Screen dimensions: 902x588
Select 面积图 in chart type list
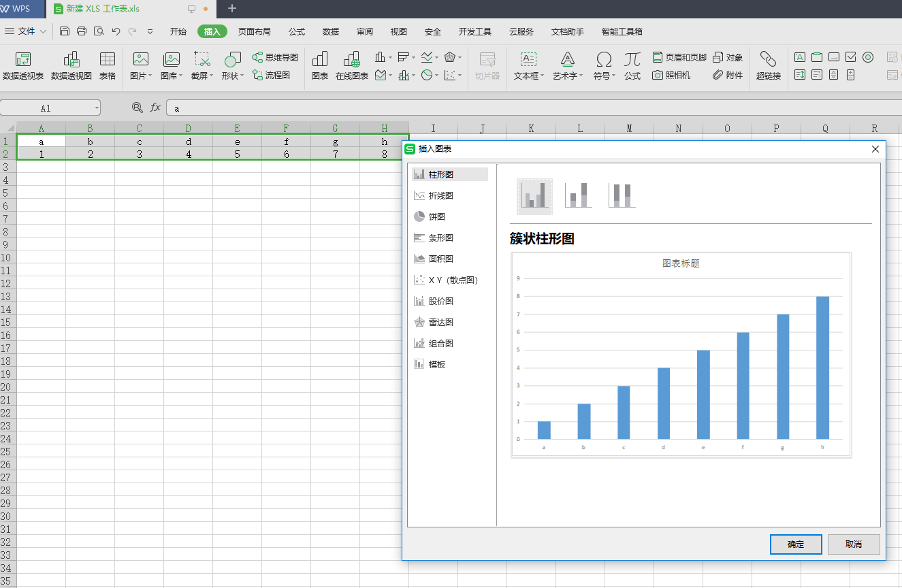(x=450, y=259)
